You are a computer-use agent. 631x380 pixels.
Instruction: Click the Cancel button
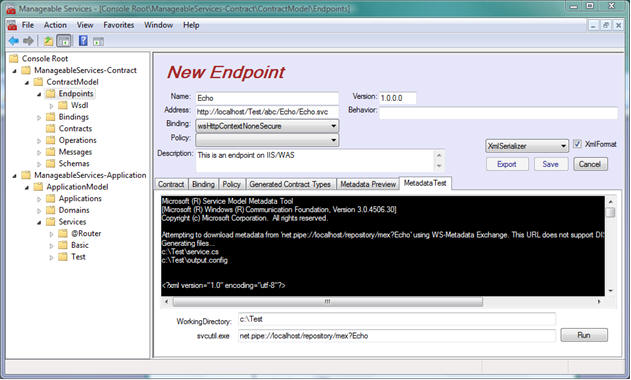tap(590, 164)
